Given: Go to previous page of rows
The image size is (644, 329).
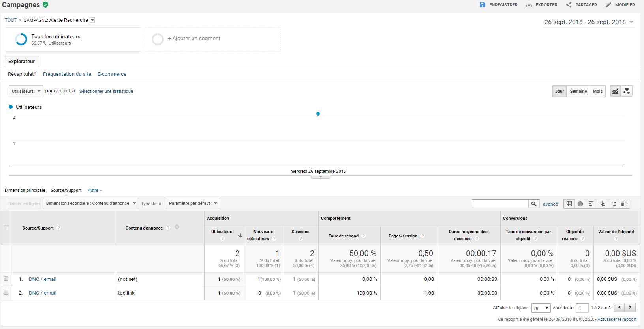Looking at the screenshot, I should point(619,308).
